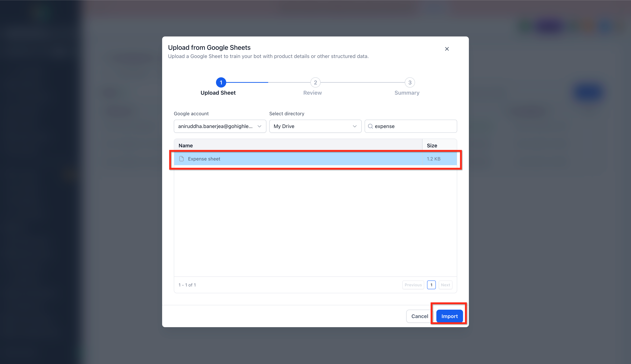The image size is (631, 364).
Task: Click the search magnifier icon
Action: tap(370, 126)
